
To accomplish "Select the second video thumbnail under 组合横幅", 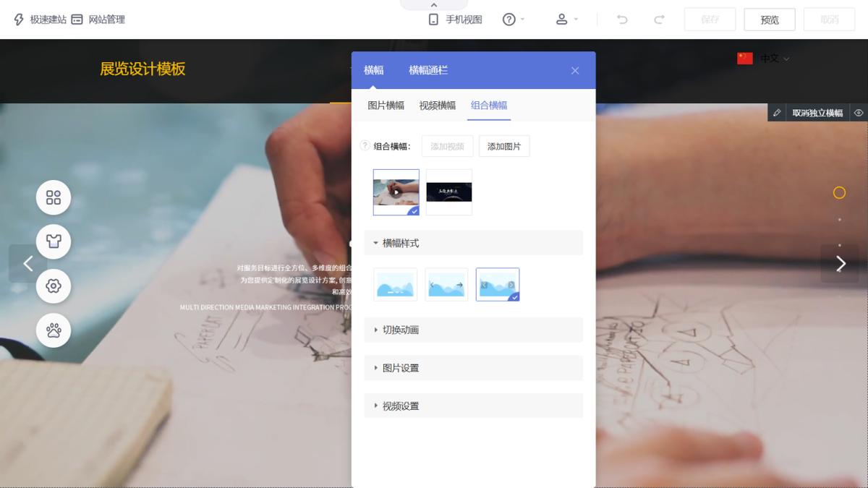I will (448, 192).
